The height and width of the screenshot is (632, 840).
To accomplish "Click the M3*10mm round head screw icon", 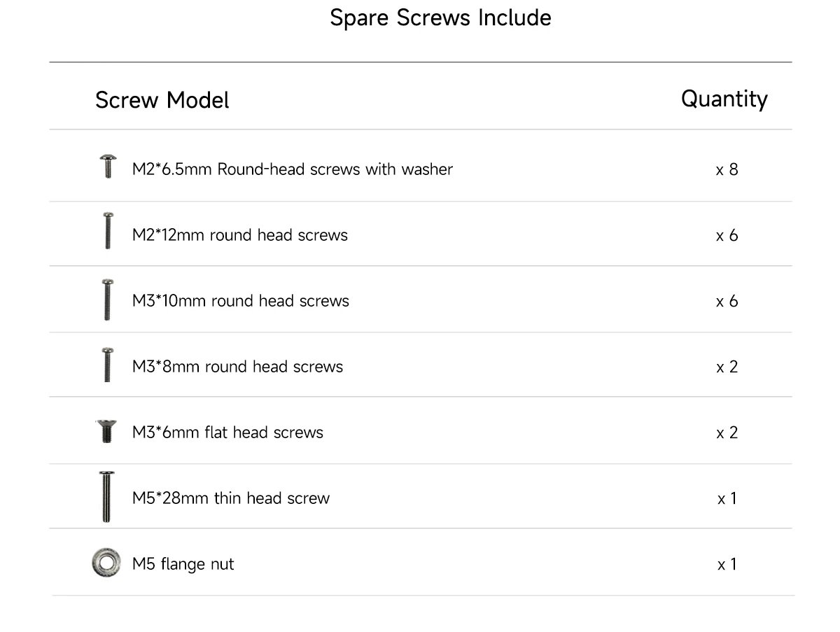I will click(x=107, y=300).
